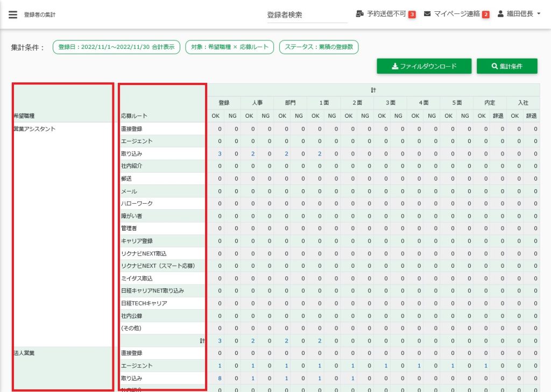Expand the 織田信長 account dropdown arrow

pos(539,15)
